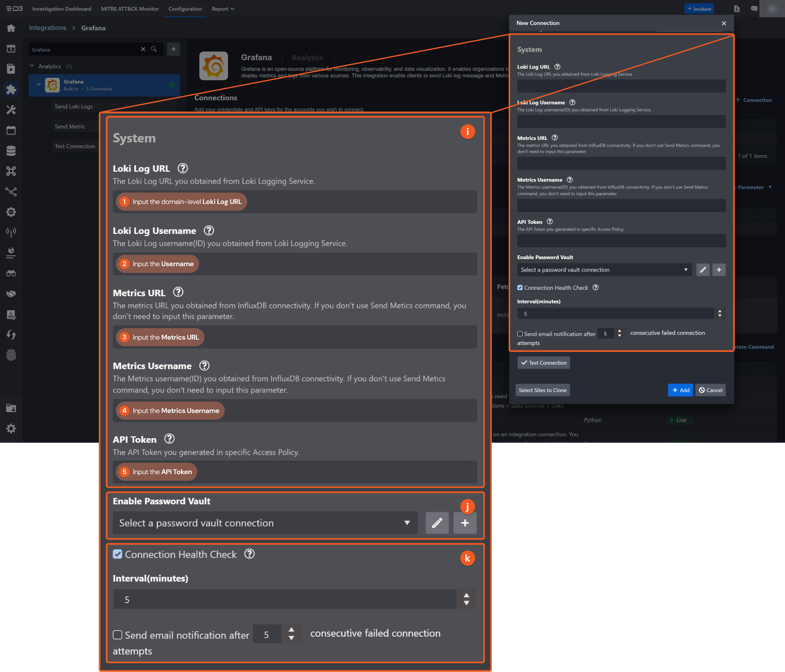Click the Test Connection button in dialog
This screenshot has height=672, width=785.
pos(544,363)
